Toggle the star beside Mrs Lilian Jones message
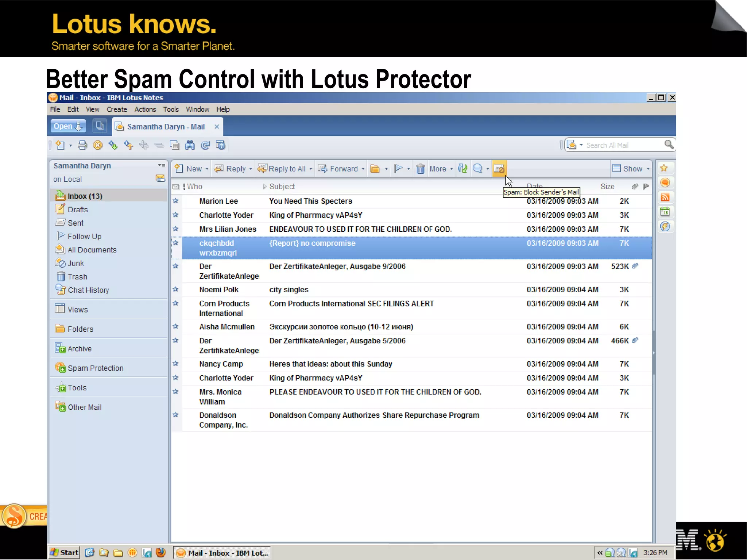This screenshot has height=560, width=747. 175,229
